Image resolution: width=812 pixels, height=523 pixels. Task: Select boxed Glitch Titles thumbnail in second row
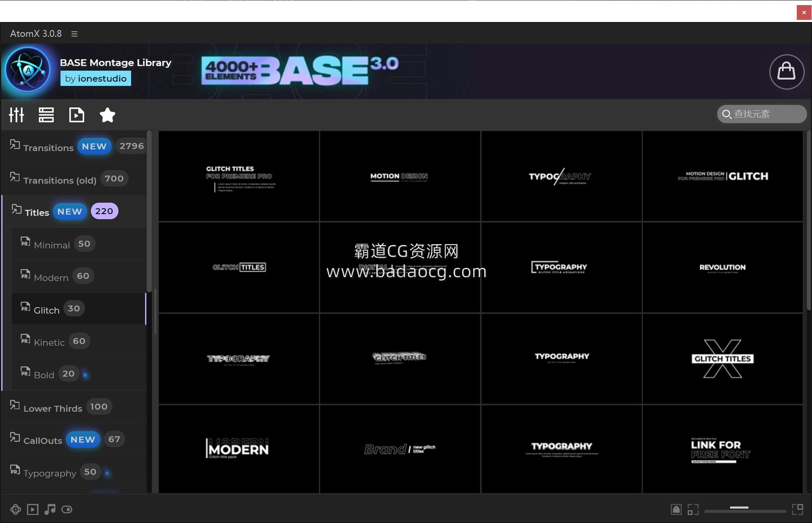coord(239,267)
